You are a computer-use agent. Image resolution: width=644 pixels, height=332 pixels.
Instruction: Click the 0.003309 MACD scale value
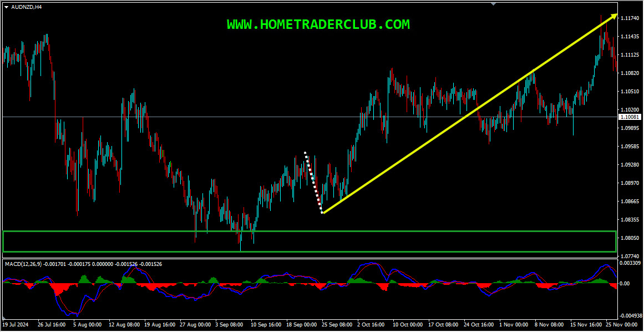(x=630, y=262)
